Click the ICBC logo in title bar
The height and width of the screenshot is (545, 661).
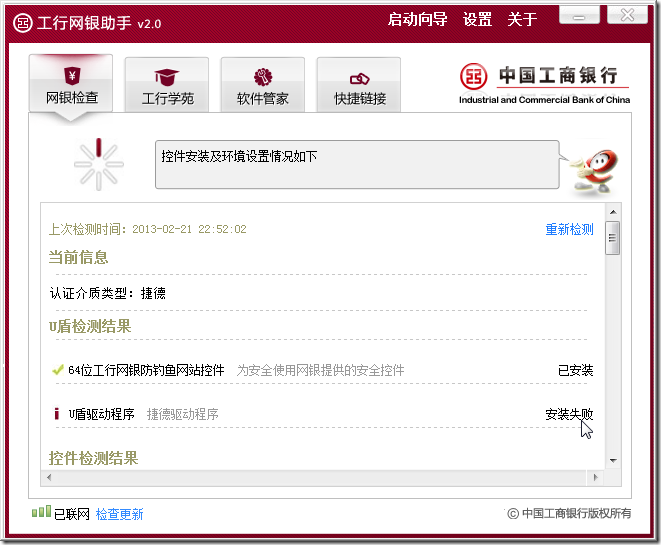[23, 23]
